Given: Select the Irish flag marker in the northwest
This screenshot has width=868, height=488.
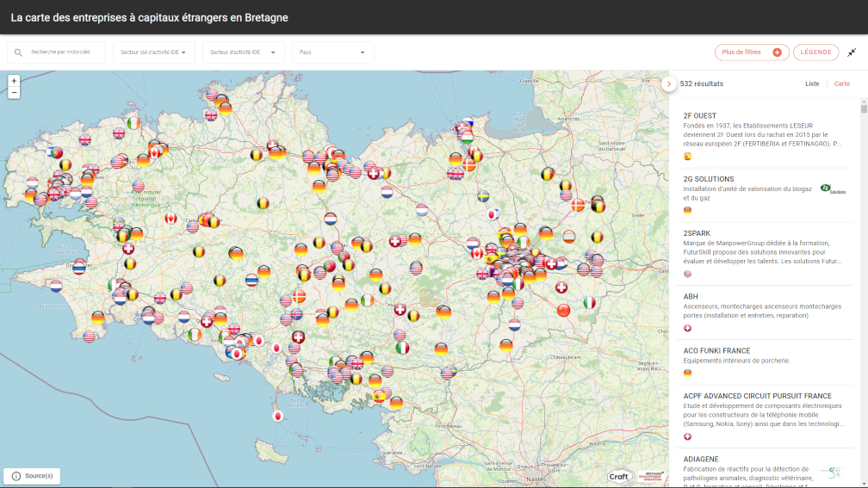Looking at the screenshot, I should click(133, 123).
